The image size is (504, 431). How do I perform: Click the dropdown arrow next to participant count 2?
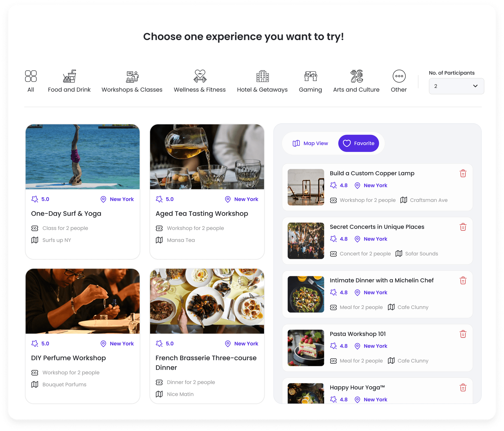tap(475, 86)
